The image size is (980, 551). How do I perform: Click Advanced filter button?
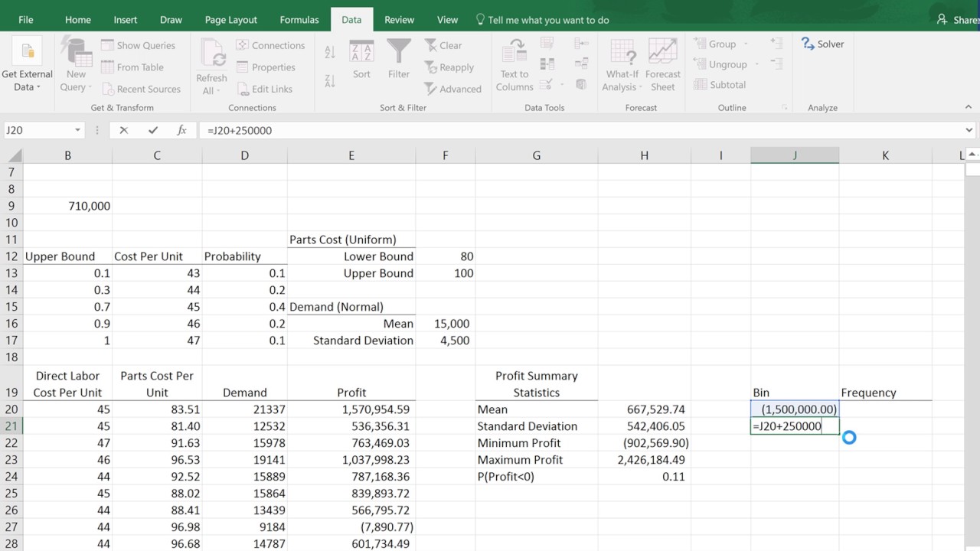(x=452, y=89)
